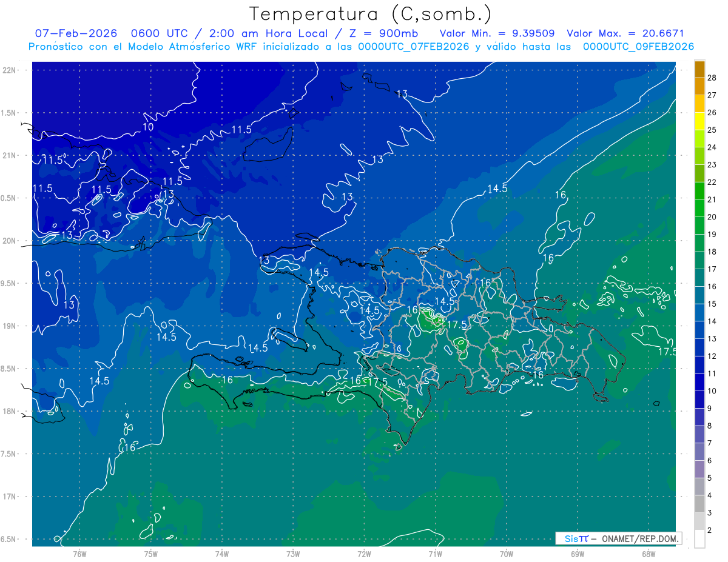Click legend value "2" on color scale
Viewport: 728px width, 562px height.
click(x=710, y=530)
